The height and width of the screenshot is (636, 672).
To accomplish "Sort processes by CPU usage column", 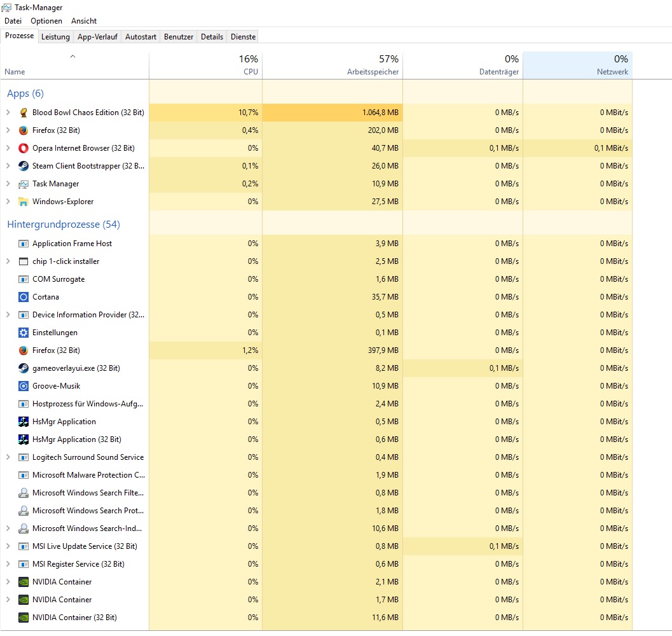I will (x=206, y=66).
